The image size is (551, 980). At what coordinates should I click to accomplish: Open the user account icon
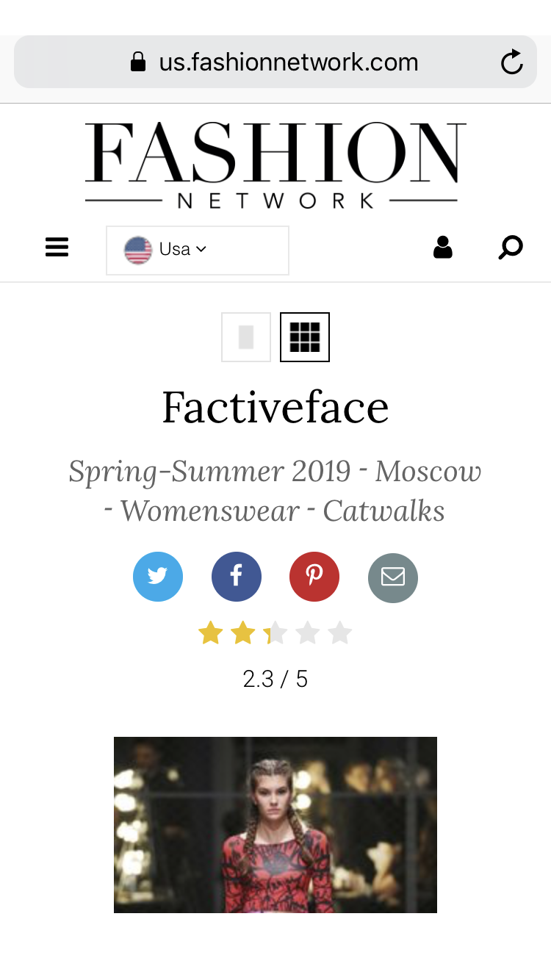click(x=443, y=248)
